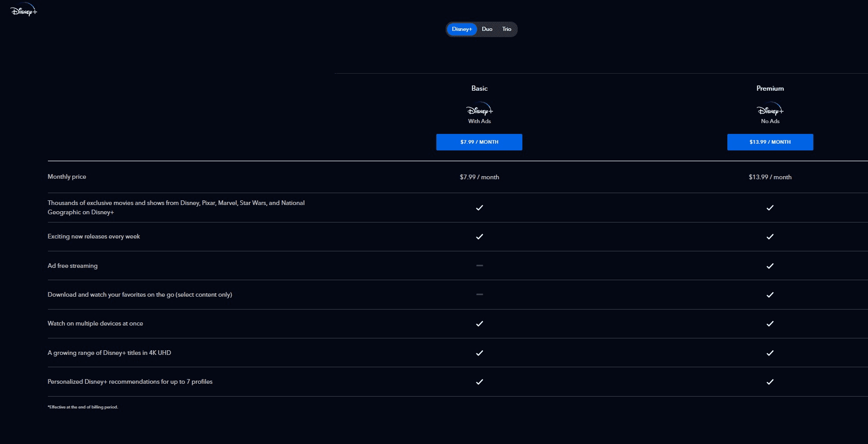This screenshot has height=444, width=868.
Task: Click Basic checkmark for Exciting new releases
Action: pyautogui.click(x=479, y=236)
